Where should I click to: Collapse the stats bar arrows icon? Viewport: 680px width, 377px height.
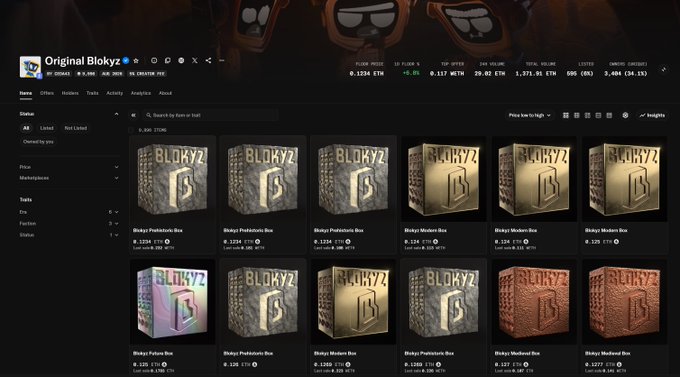click(664, 69)
